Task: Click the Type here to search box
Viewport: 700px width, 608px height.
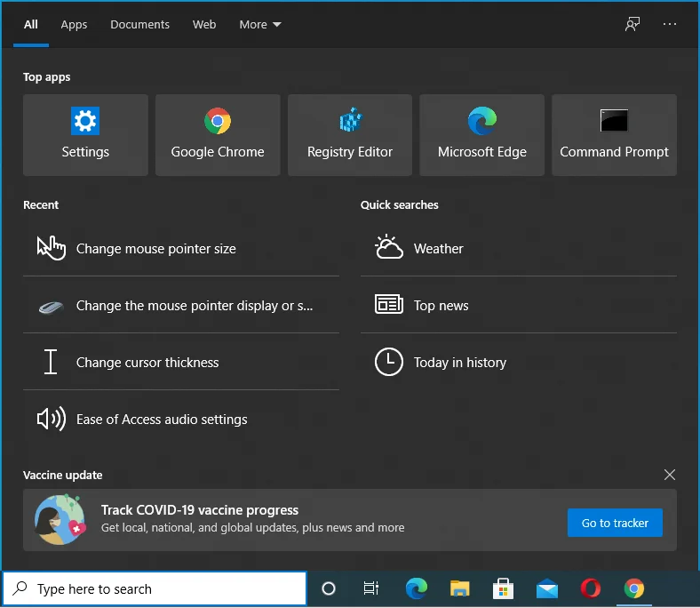Action: point(155,588)
